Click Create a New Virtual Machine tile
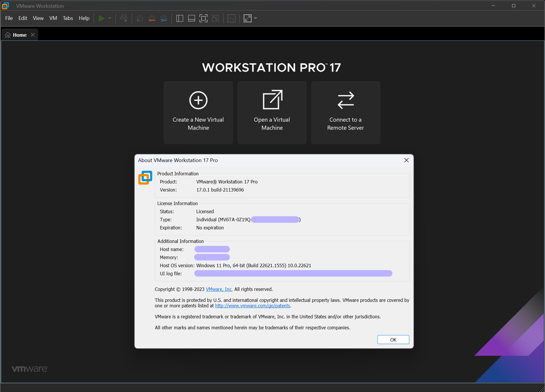This screenshot has height=392, width=545. (198, 113)
